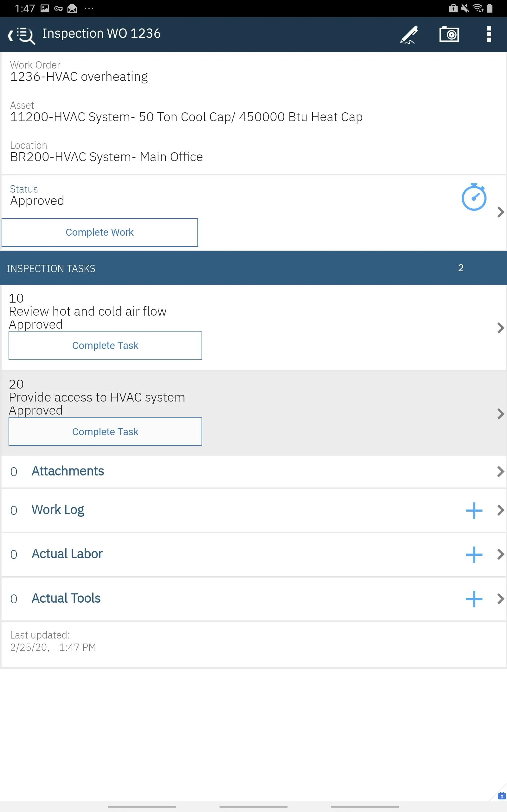Add a Work Log entry via plus icon
Viewport: 507px width, 812px height.
point(474,511)
